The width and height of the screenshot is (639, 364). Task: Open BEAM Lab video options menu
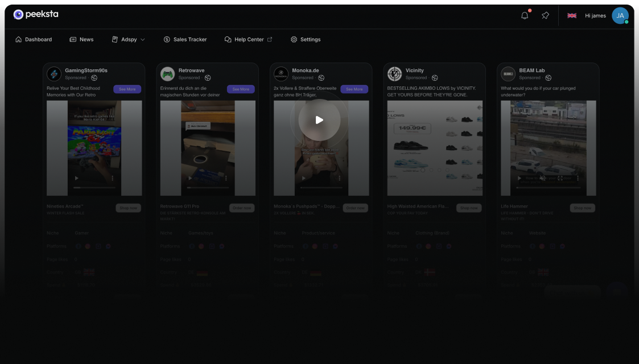point(578,179)
